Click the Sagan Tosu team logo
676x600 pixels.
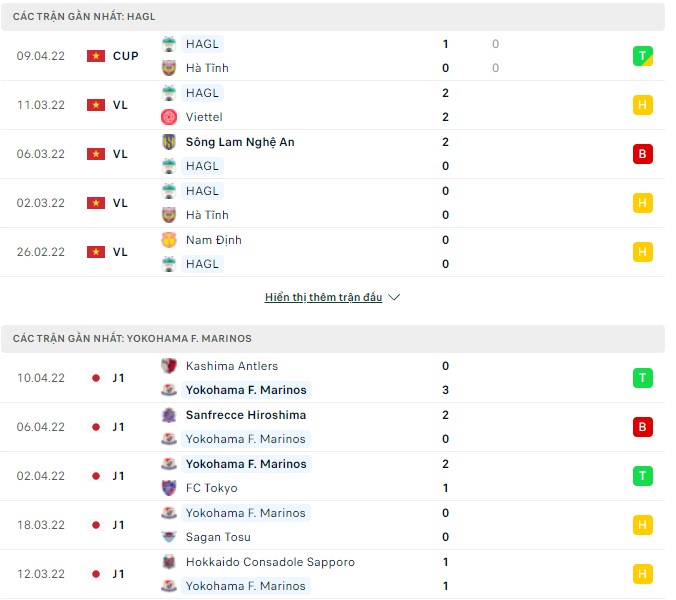[x=169, y=537]
